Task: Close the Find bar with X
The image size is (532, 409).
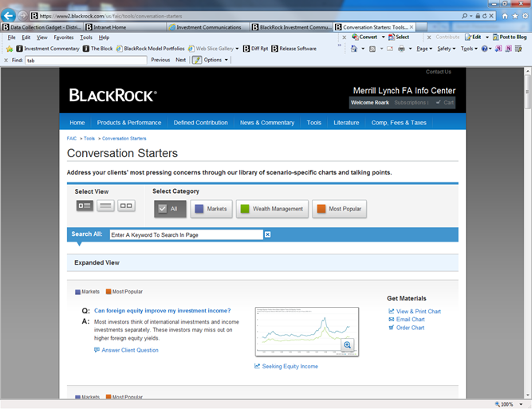Action: point(6,61)
